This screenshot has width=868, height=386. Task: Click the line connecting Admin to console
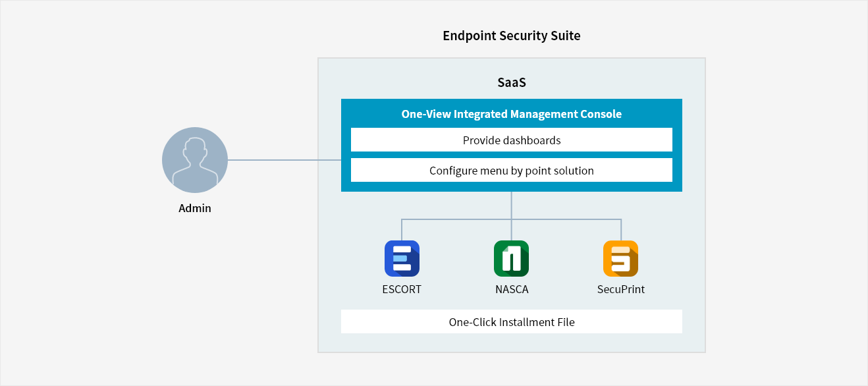click(285, 160)
